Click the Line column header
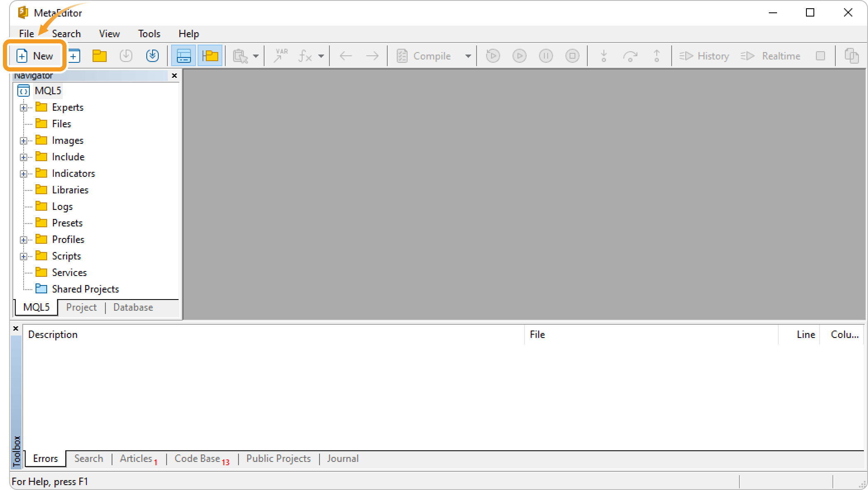Image resolution: width=868 pixels, height=490 pixels. pos(800,335)
